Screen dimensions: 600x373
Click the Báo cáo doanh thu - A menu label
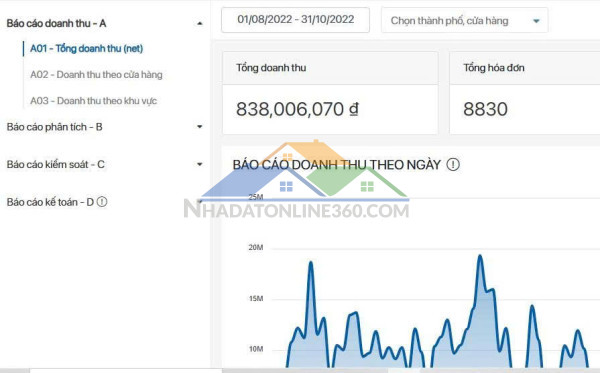point(56,24)
